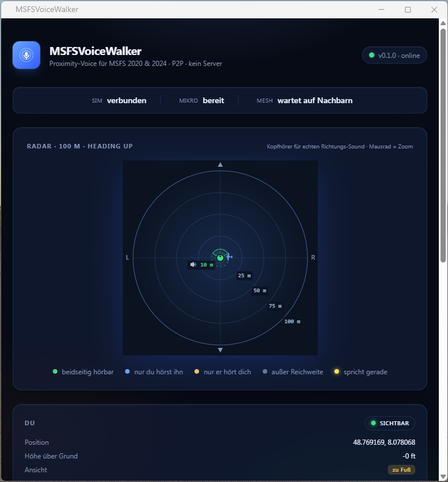Click gray legend dot außer Reichweite
The width and height of the screenshot is (448, 482).
point(265,371)
